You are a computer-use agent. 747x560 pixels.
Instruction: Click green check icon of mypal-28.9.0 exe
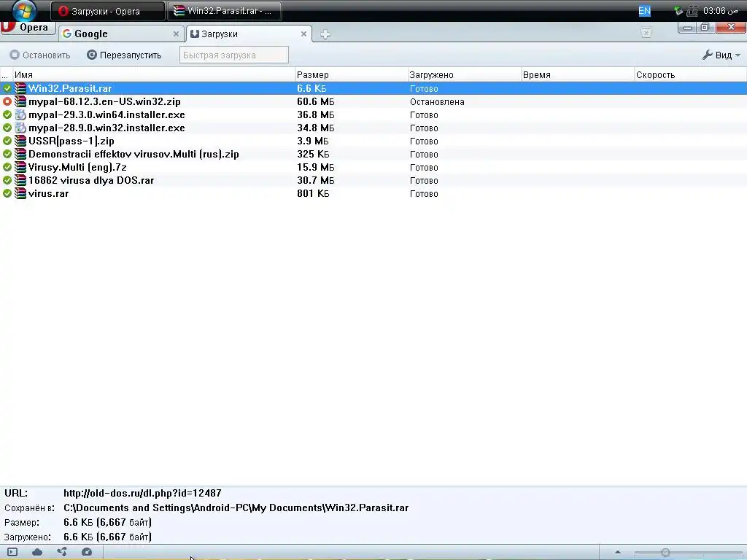[7, 128]
